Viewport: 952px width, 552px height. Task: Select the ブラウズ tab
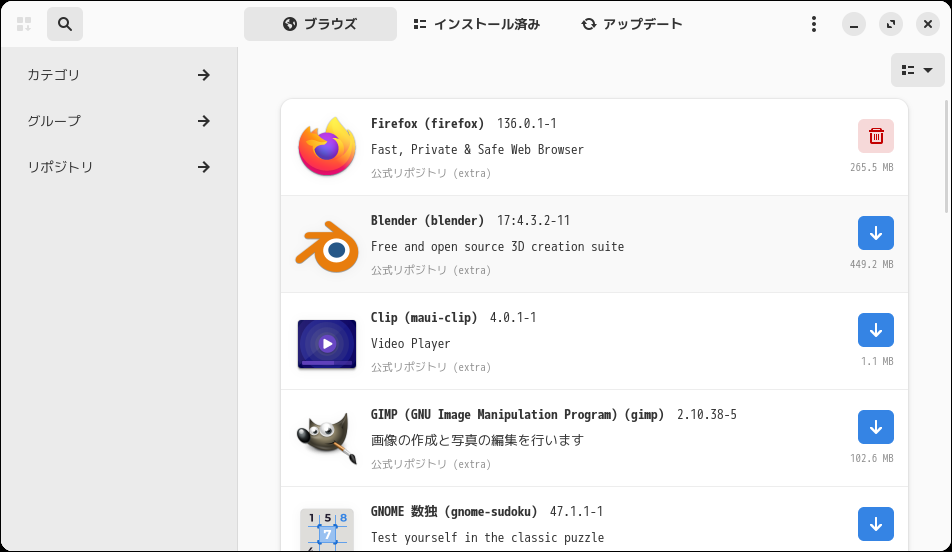tap(320, 24)
